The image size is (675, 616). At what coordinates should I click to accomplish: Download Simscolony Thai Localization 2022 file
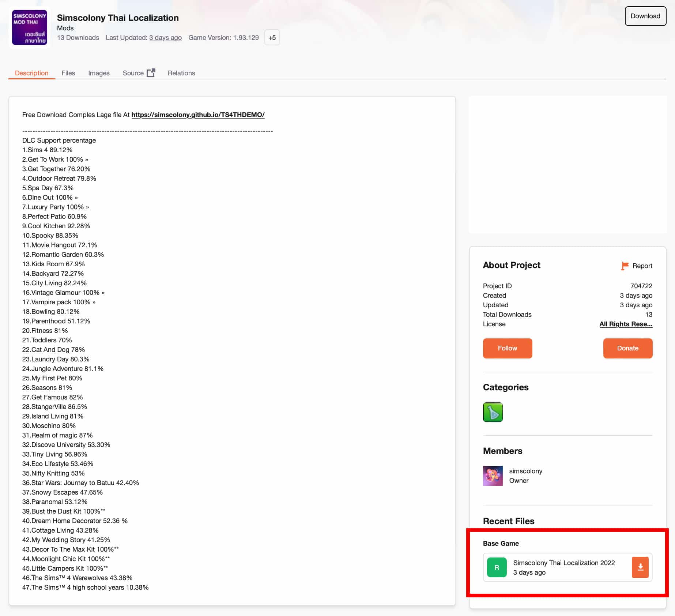pos(640,567)
